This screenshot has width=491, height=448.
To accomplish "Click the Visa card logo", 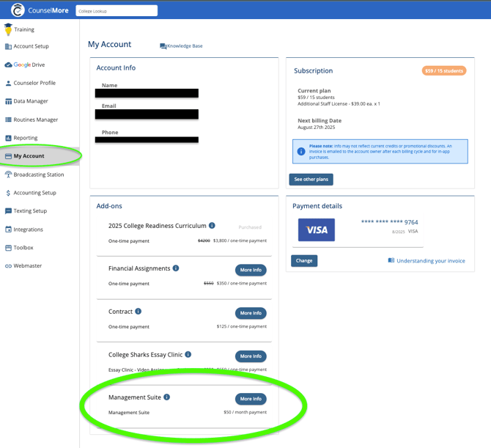I will pos(317,229).
